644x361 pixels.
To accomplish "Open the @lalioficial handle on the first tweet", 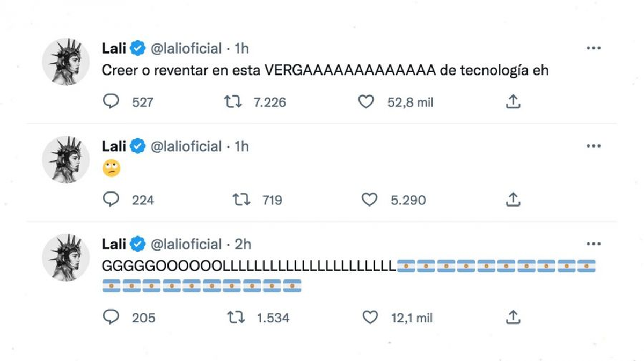I will 186,48.
